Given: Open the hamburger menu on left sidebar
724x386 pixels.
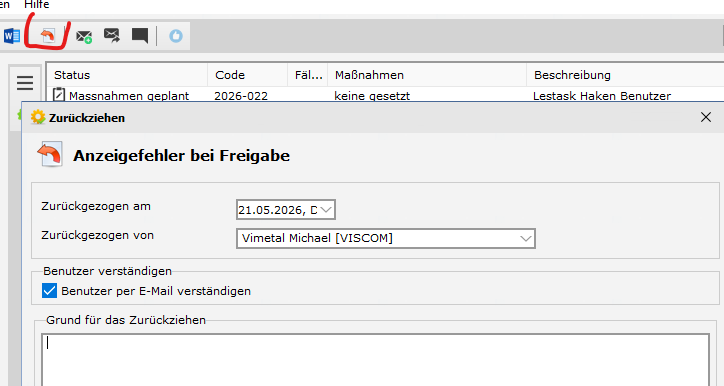Looking at the screenshot, I should pos(25,83).
